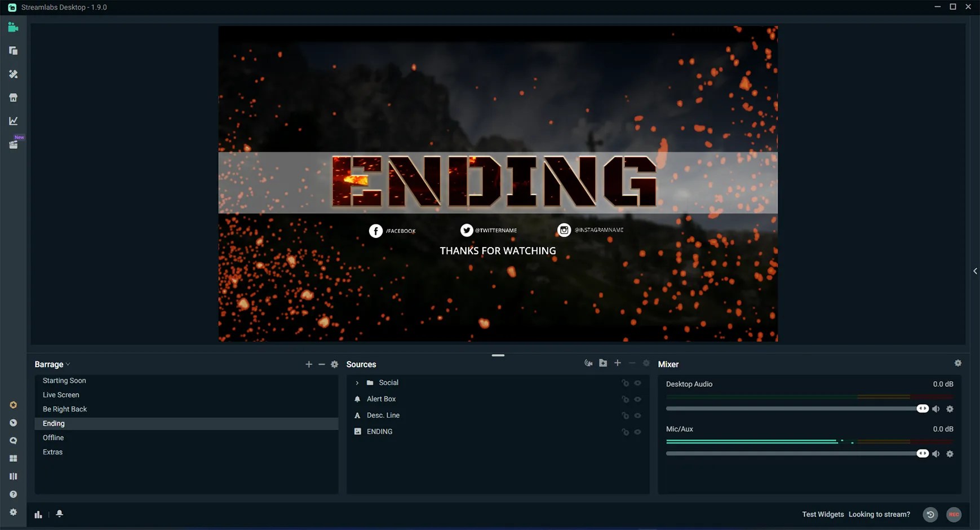Open the App Store sidebar icon
980x530 pixels.
(14, 97)
